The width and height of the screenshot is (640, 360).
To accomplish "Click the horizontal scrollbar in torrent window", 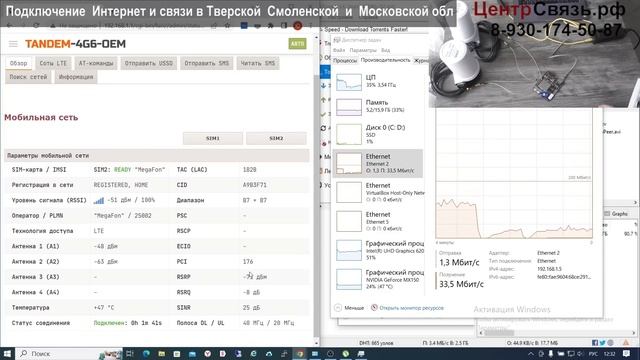I will coord(557,333).
